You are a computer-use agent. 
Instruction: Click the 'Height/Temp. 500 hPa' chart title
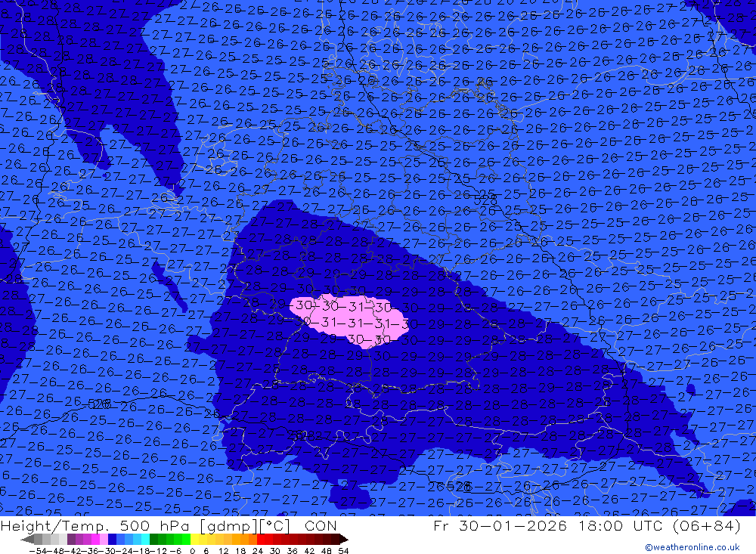pos(96,526)
